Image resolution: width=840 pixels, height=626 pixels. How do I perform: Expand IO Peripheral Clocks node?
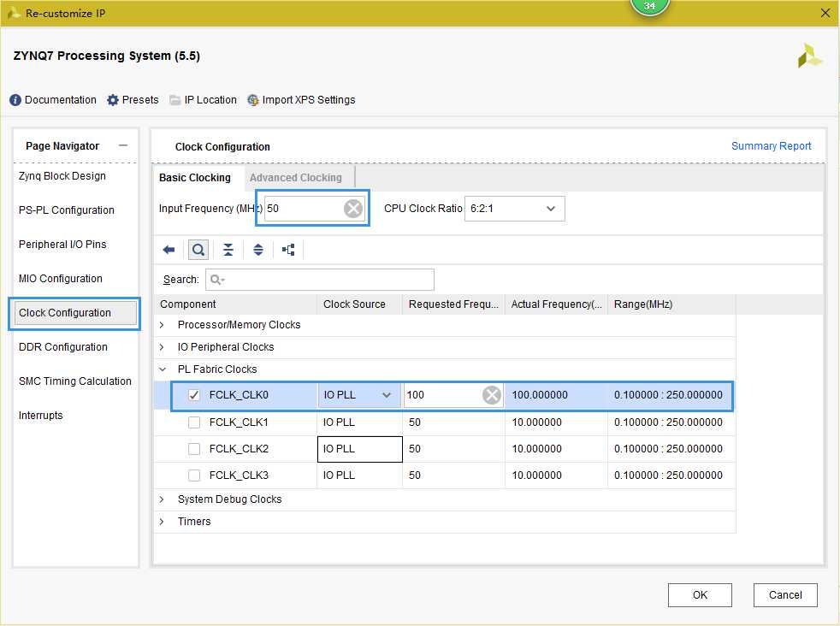point(162,347)
